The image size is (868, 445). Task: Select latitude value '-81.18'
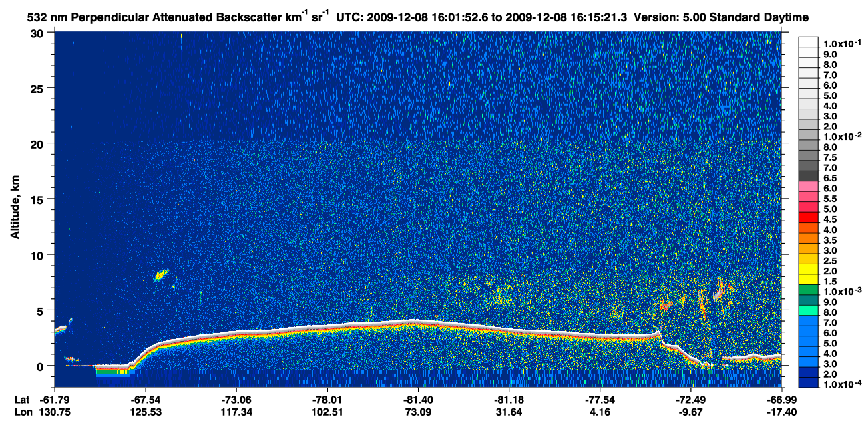tap(508, 400)
